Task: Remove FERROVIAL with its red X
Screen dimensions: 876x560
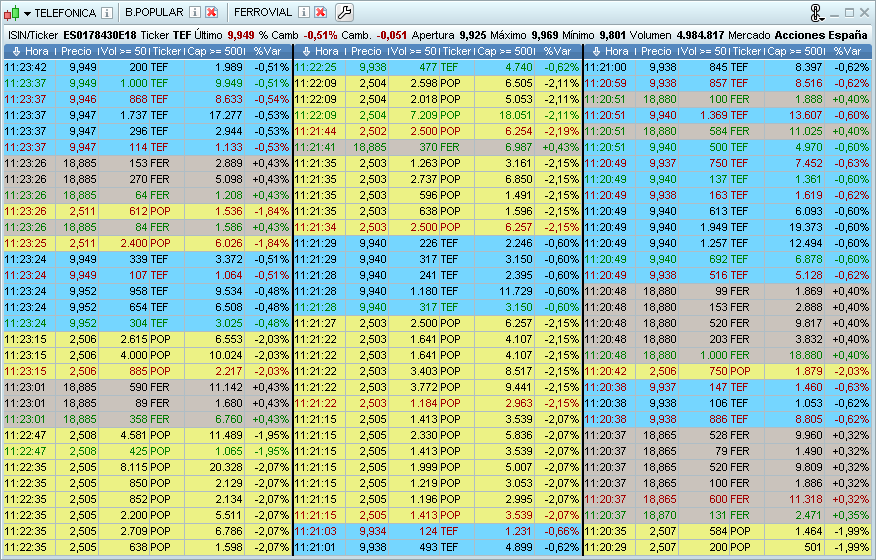Action: pos(320,12)
